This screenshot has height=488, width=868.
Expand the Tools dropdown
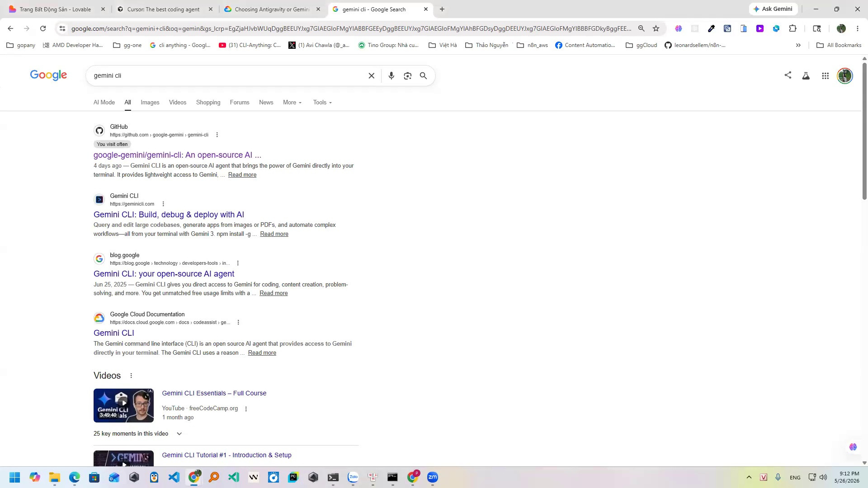click(322, 103)
